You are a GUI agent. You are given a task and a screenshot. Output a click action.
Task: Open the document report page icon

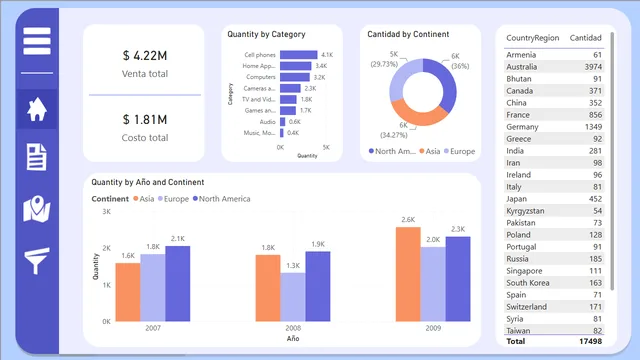tap(37, 157)
